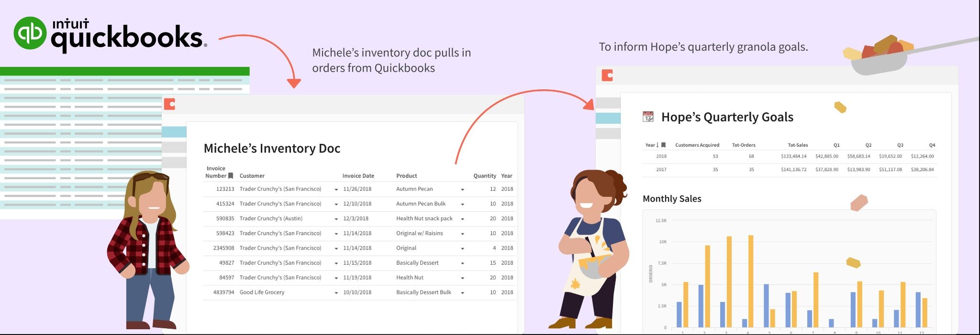980x335 pixels.
Task: Select invoice date cell 12/10/2018
Action: click(357, 204)
